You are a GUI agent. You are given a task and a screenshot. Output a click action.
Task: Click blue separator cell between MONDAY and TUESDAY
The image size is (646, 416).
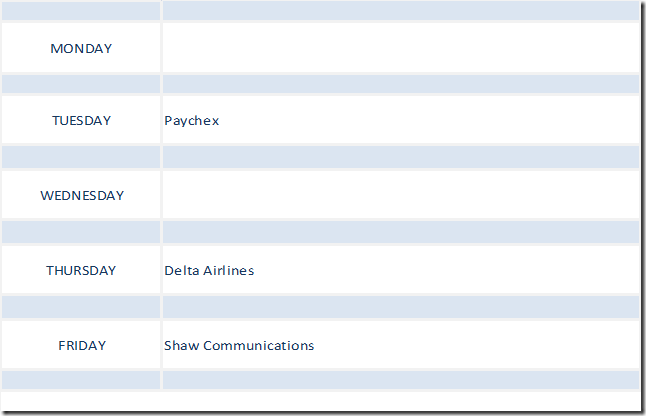pos(80,84)
